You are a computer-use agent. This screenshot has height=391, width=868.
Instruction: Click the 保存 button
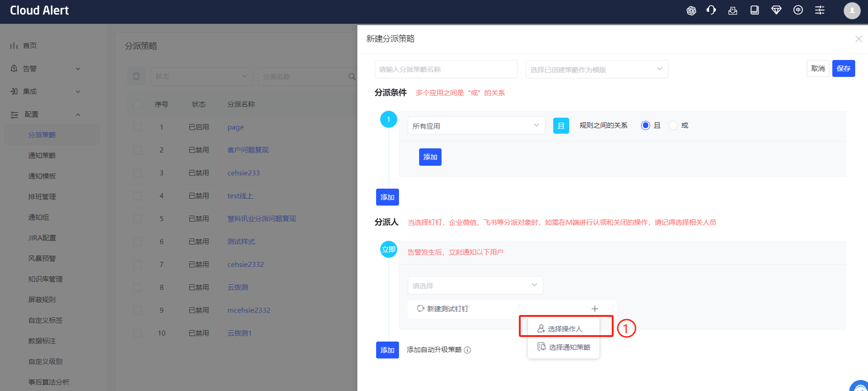tap(843, 69)
